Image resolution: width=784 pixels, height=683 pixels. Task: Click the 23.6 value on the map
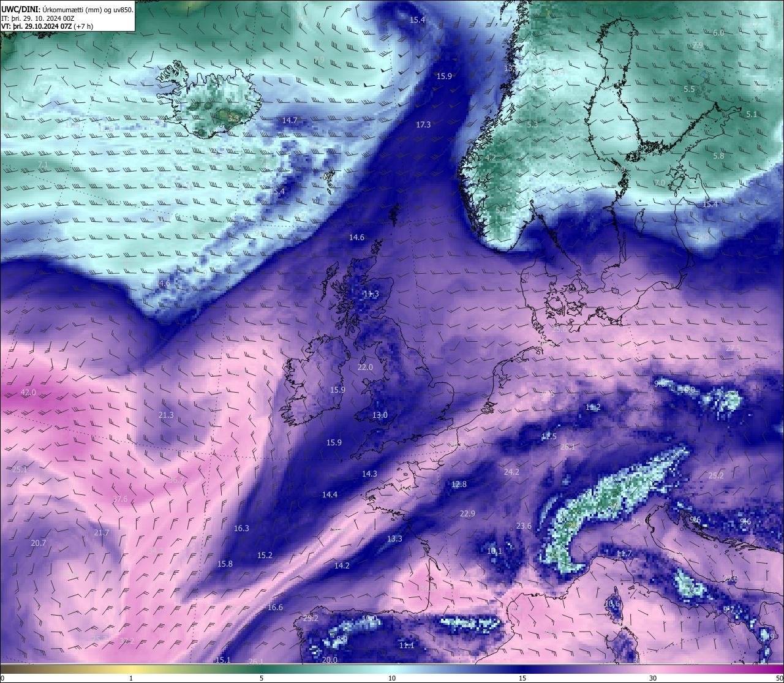click(x=524, y=526)
